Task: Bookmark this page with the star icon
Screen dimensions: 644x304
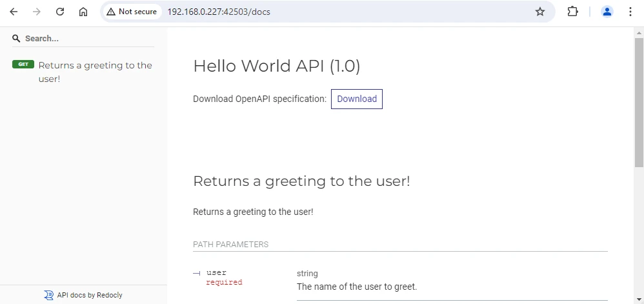Action: point(540,12)
